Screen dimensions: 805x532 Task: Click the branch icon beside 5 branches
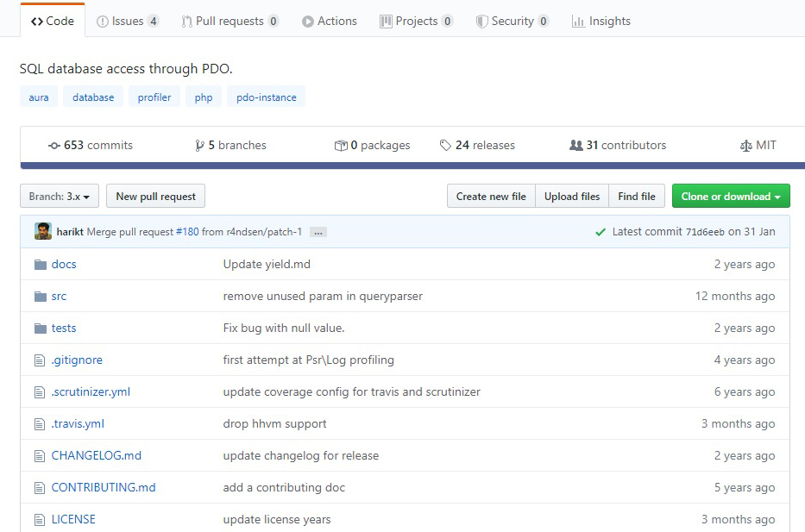coord(198,145)
